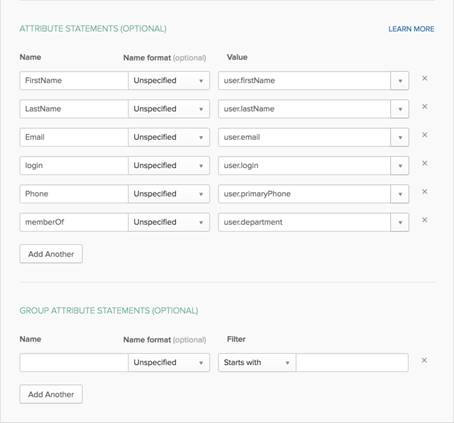The image size is (454, 423).
Task: Edit the memberOf name field
Action: click(x=74, y=222)
